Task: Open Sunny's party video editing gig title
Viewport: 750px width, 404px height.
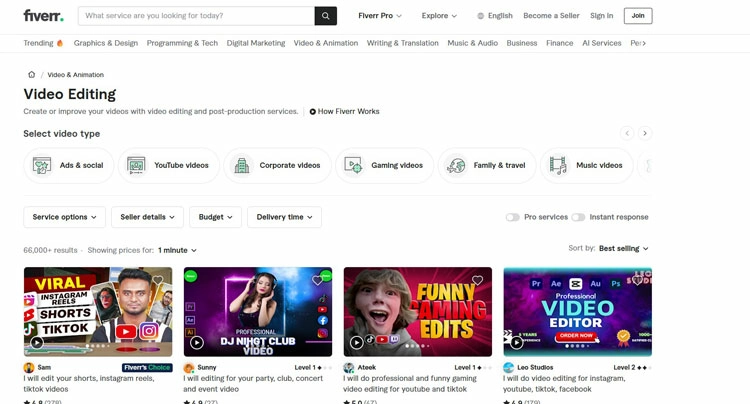Action: point(253,383)
